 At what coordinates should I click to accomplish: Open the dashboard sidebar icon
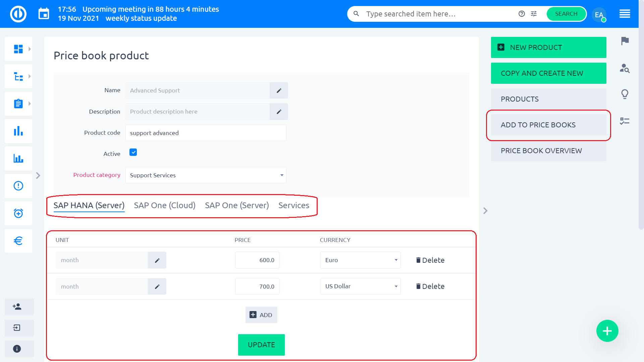(x=18, y=49)
